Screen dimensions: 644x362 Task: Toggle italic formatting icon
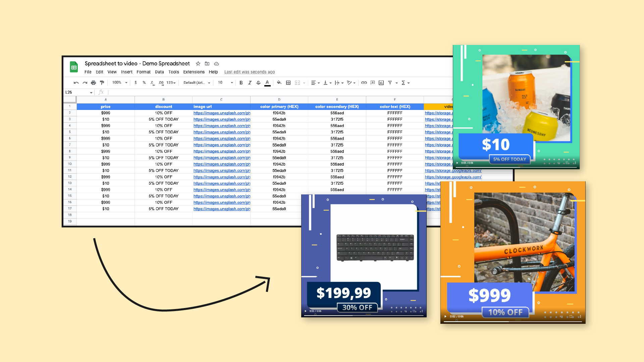tap(249, 83)
